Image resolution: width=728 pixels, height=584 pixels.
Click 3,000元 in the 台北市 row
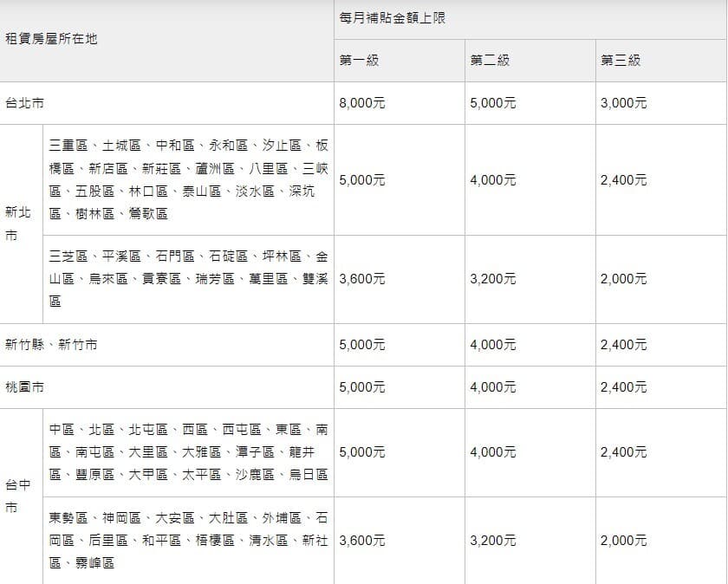click(x=623, y=103)
